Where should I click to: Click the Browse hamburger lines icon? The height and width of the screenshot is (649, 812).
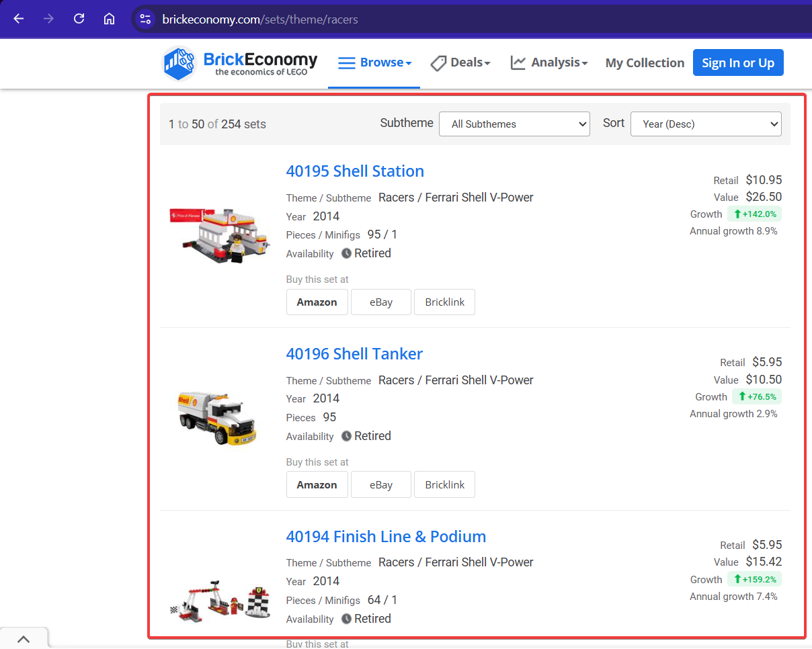coord(347,62)
